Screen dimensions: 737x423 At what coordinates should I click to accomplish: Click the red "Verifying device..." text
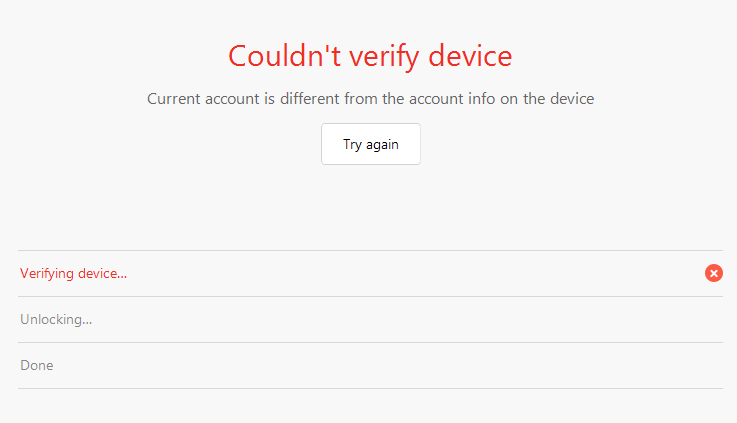[73, 273]
